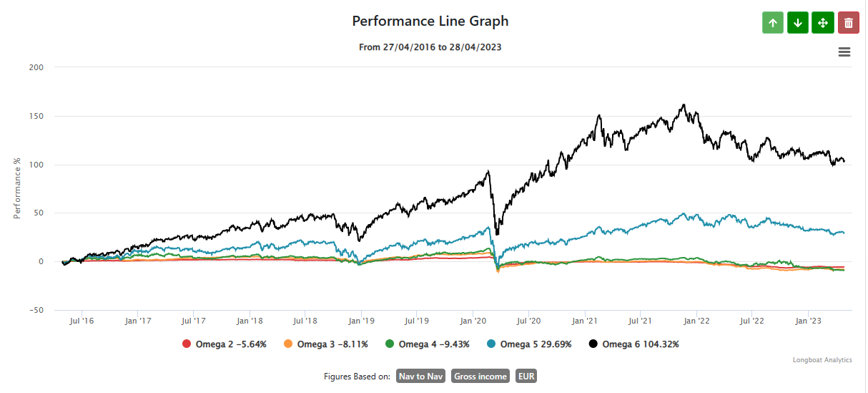Open the chart hamburger context menu
Image resolution: width=868 pixels, height=393 pixels.
(844, 52)
